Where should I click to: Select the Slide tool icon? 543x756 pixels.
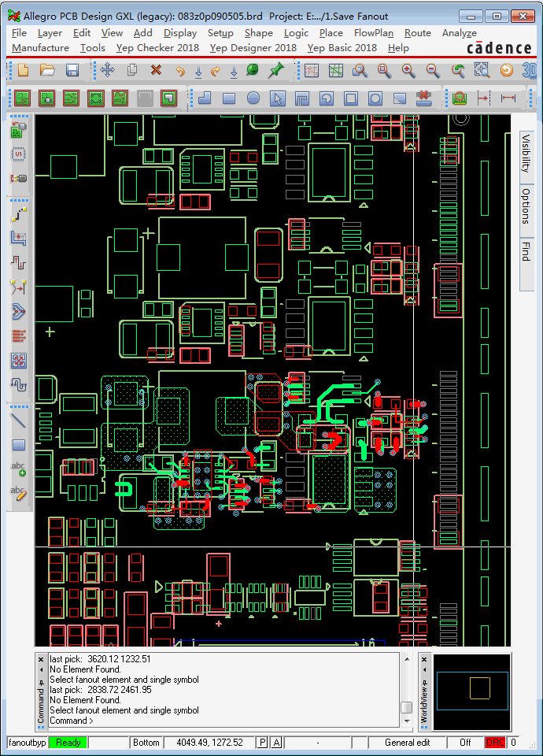(19, 238)
